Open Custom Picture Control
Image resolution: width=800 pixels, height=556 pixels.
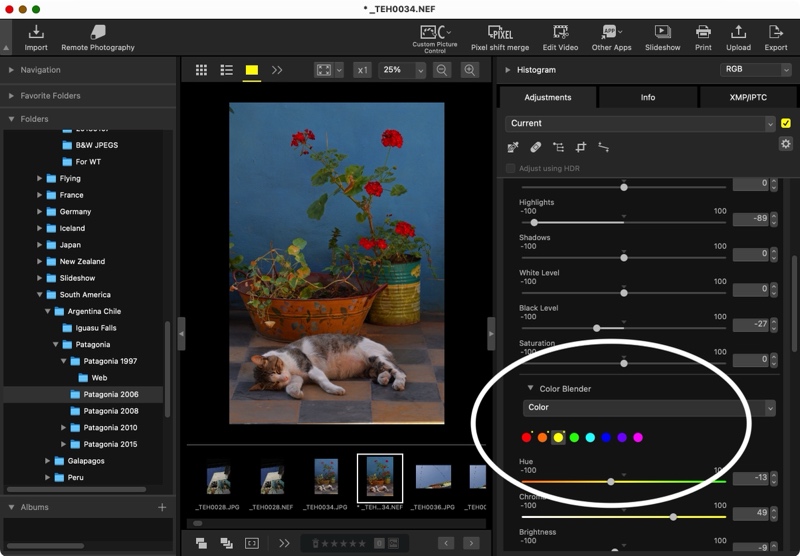click(x=435, y=39)
